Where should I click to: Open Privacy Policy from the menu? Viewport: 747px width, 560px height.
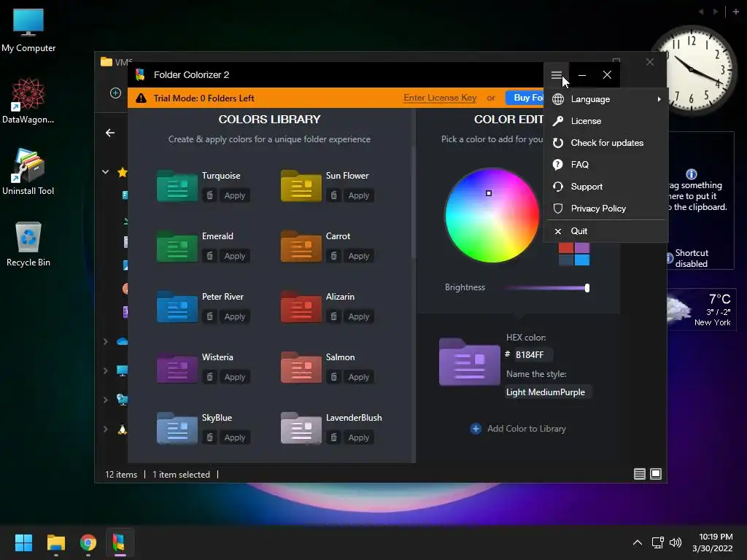(x=606, y=209)
